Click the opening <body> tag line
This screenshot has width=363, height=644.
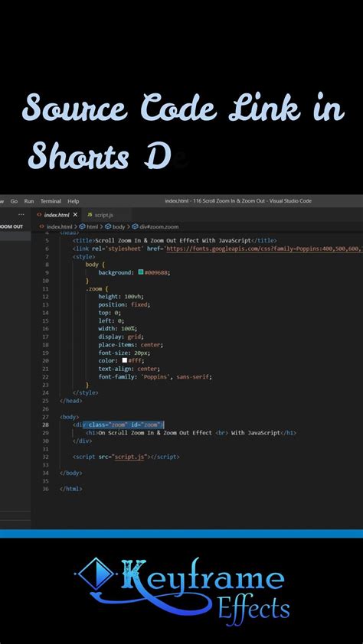coord(69,417)
